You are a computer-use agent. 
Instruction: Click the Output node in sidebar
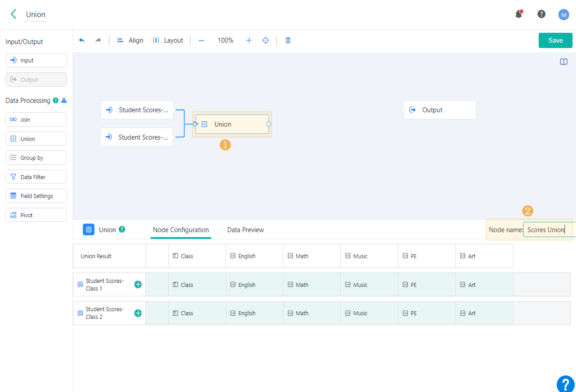click(36, 80)
